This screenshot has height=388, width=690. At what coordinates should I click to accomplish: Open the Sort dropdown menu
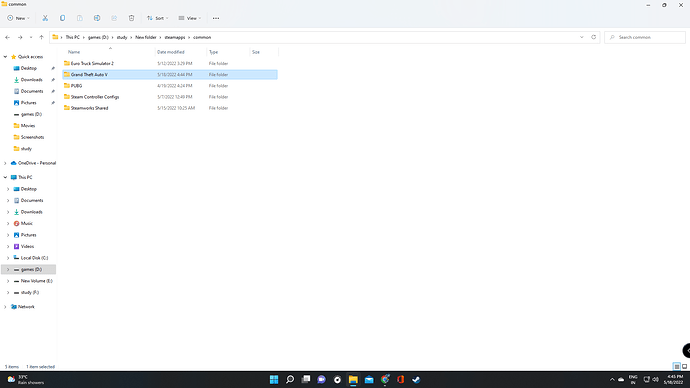pos(158,18)
